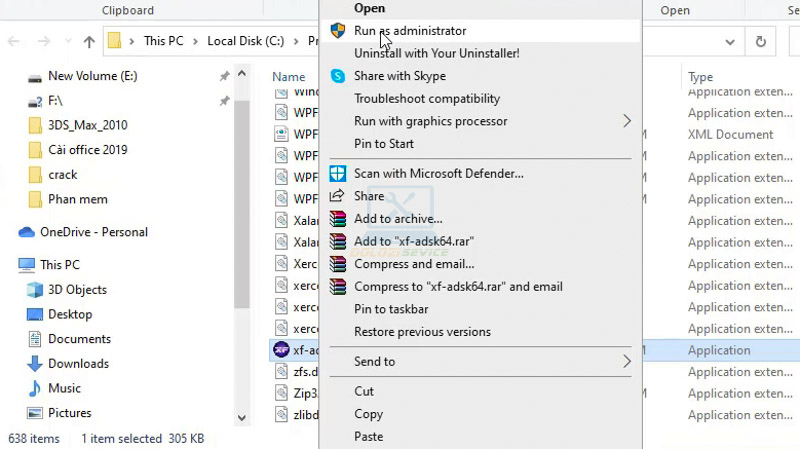Click This PC in address bar
Viewport: 800px width, 449px height.
pyautogui.click(x=163, y=41)
